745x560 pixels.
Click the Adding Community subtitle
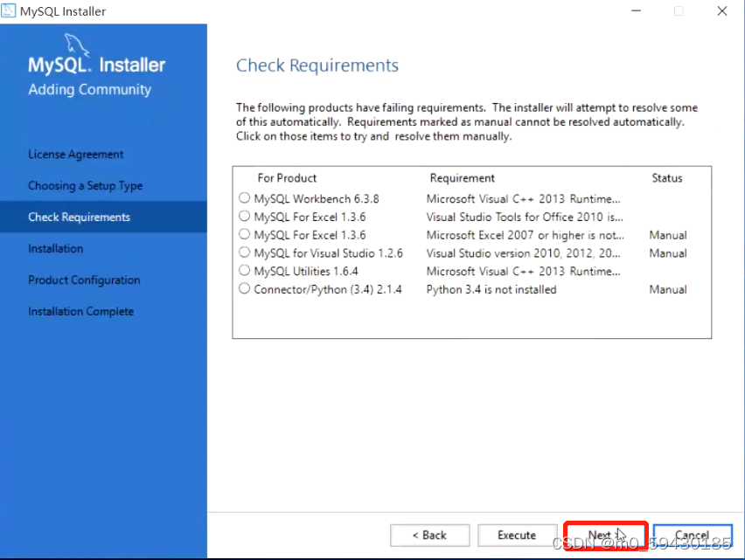89,89
